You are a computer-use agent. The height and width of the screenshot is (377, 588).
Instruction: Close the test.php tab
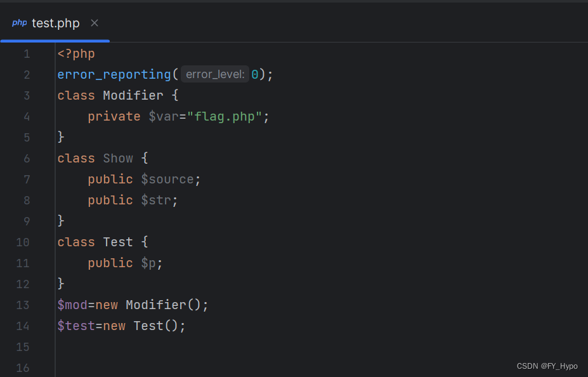(95, 23)
